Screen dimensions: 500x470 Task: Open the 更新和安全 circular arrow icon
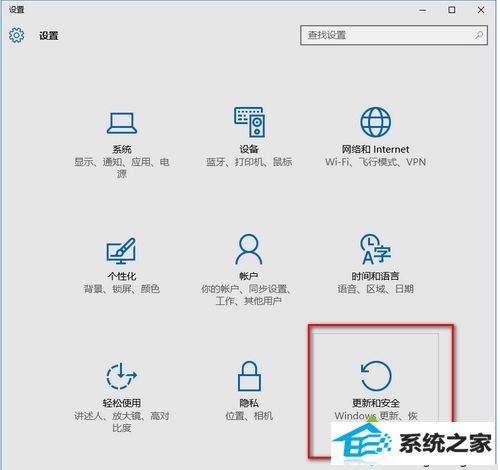click(x=376, y=376)
